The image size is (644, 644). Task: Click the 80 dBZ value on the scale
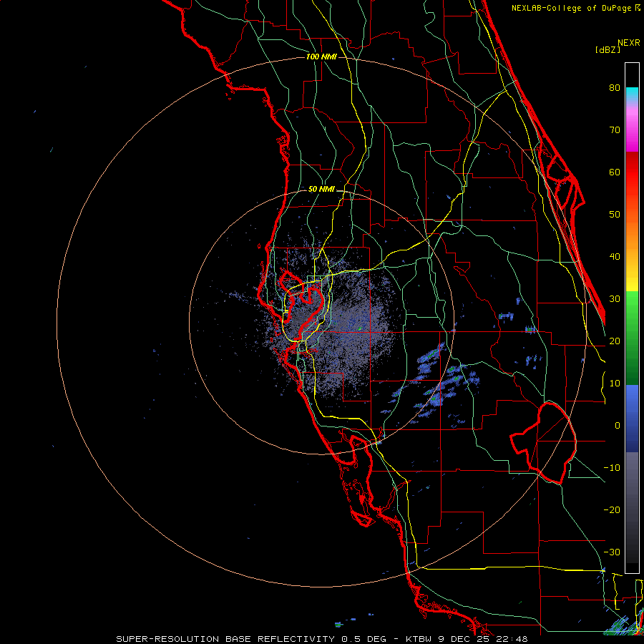[615, 87]
